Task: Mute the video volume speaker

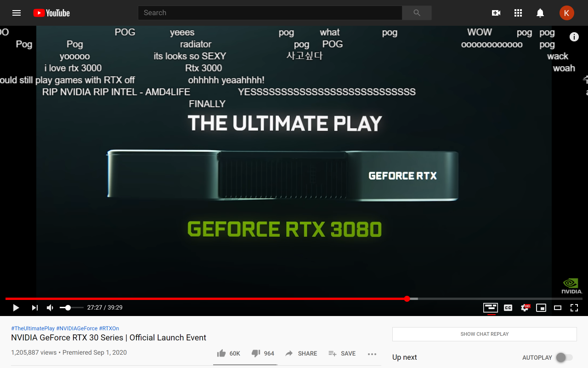Action: pyautogui.click(x=50, y=308)
